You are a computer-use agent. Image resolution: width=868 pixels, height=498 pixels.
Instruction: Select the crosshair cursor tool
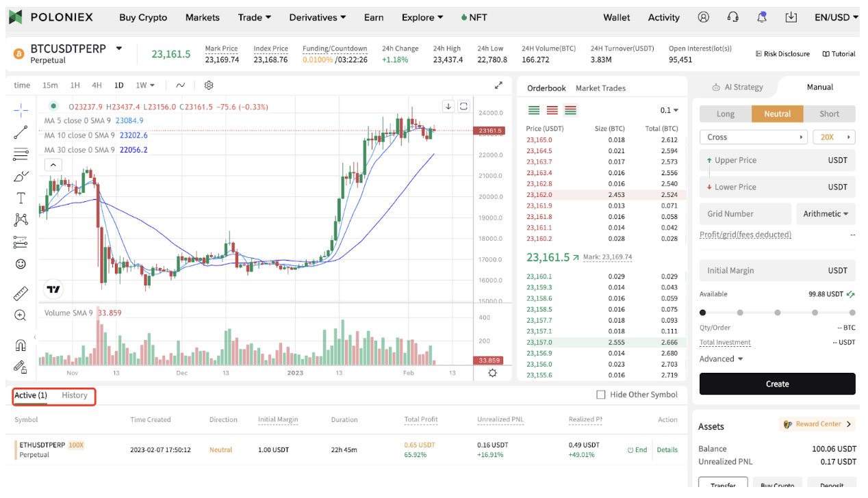[21, 109]
